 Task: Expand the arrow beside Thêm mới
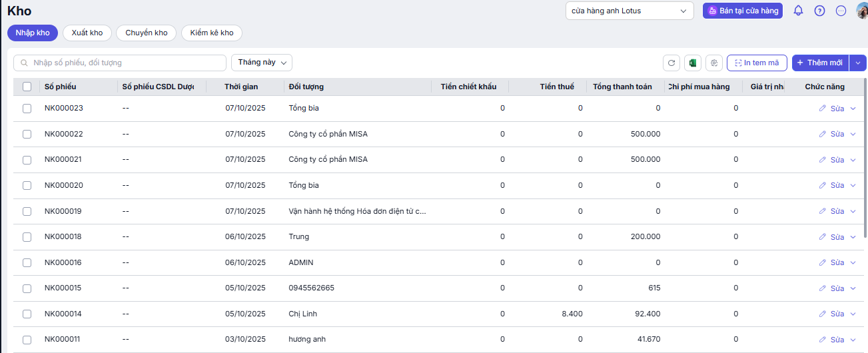point(857,63)
